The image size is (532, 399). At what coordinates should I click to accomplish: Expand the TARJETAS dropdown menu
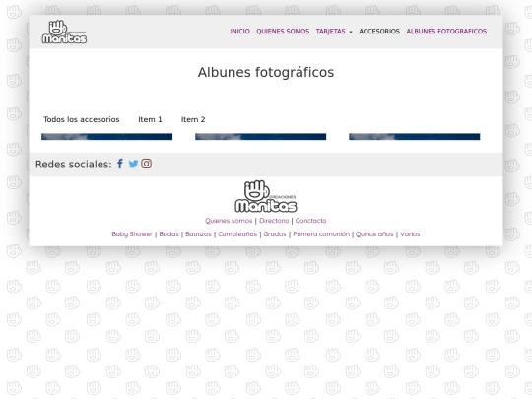coord(334,32)
